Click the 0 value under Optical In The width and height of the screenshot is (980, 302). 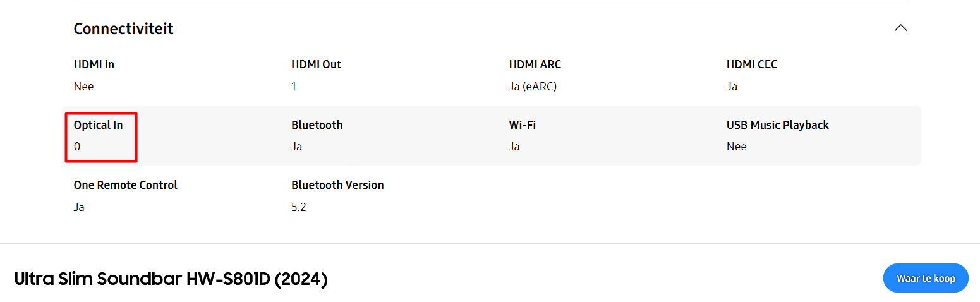click(x=77, y=147)
